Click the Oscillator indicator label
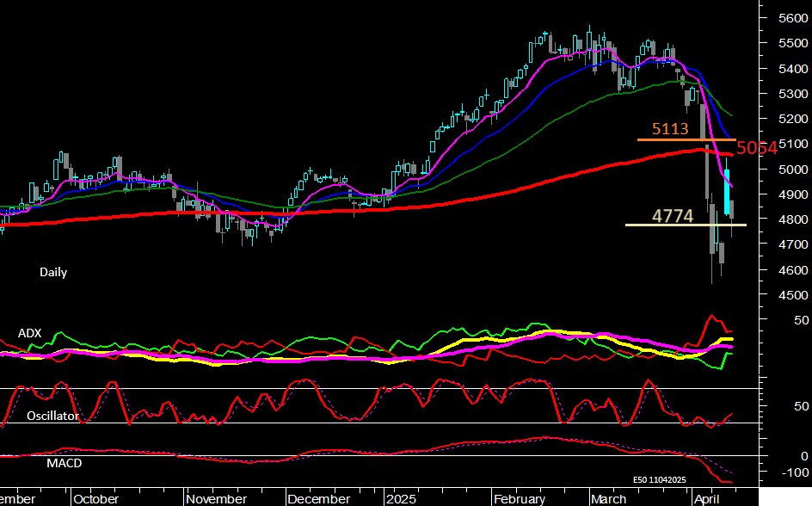 coord(52,416)
